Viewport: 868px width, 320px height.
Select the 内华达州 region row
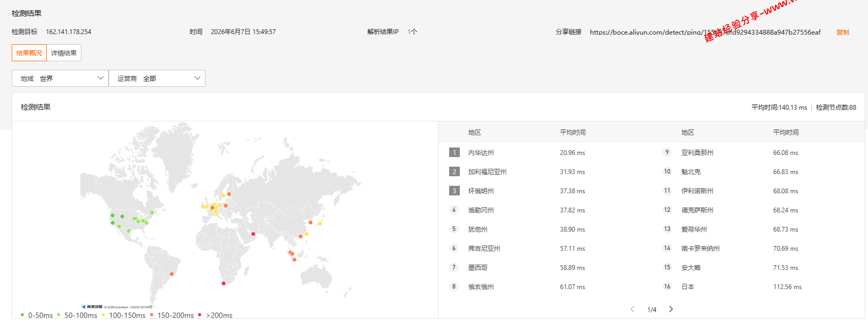coord(545,152)
